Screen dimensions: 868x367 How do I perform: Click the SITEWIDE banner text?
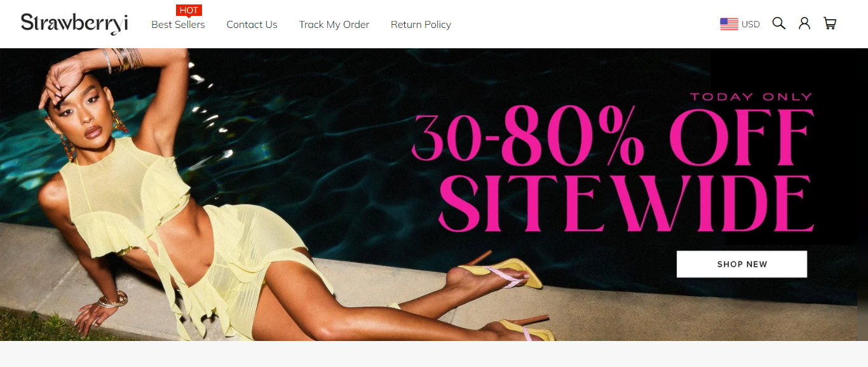coord(626,203)
